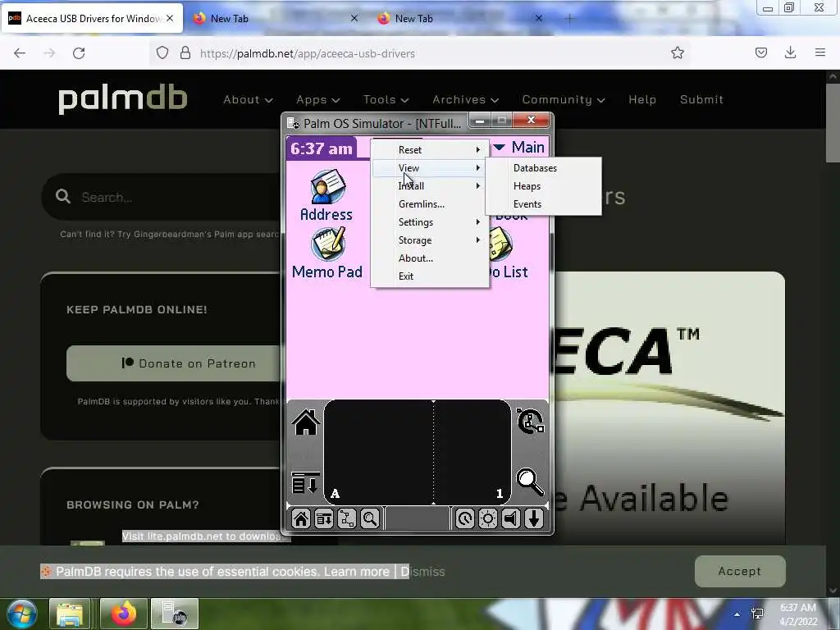The width and height of the screenshot is (840, 630).
Task: Show site tracking protection shield info
Action: [162, 53]
